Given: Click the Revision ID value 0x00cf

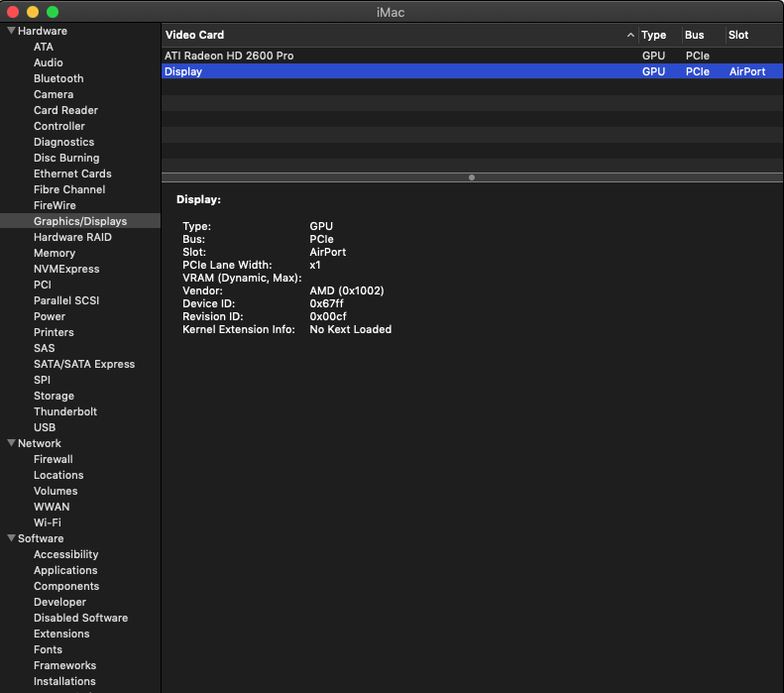Looking at the screenshot, I should coord(328,316).
